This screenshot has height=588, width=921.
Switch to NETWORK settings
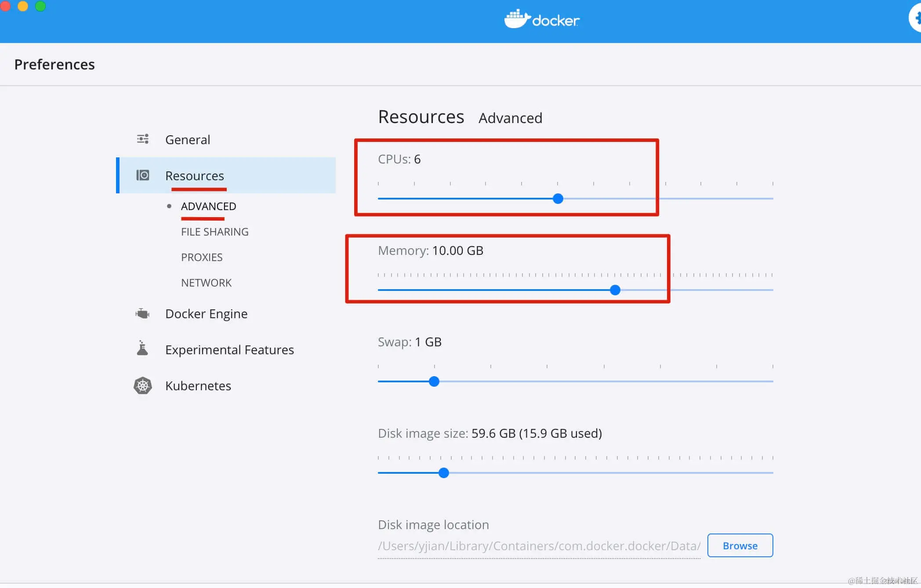[206, 283]
